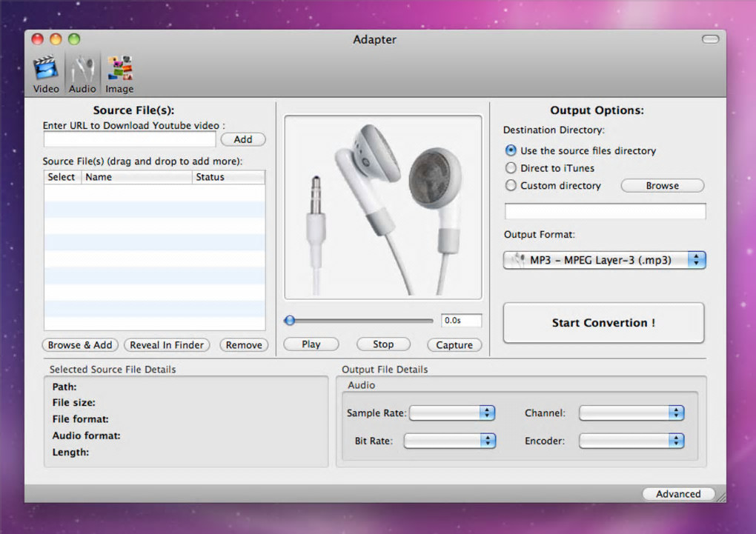Close the Adapter window
The width and height of the screenshot is (756, 534).
pos(38,39)
